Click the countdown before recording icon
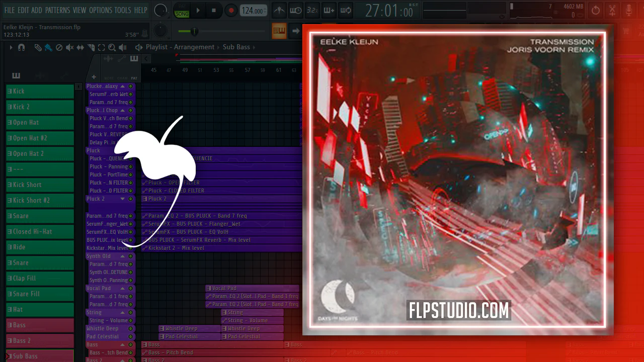This screenshot has width=644, height=362. [312, 10]
